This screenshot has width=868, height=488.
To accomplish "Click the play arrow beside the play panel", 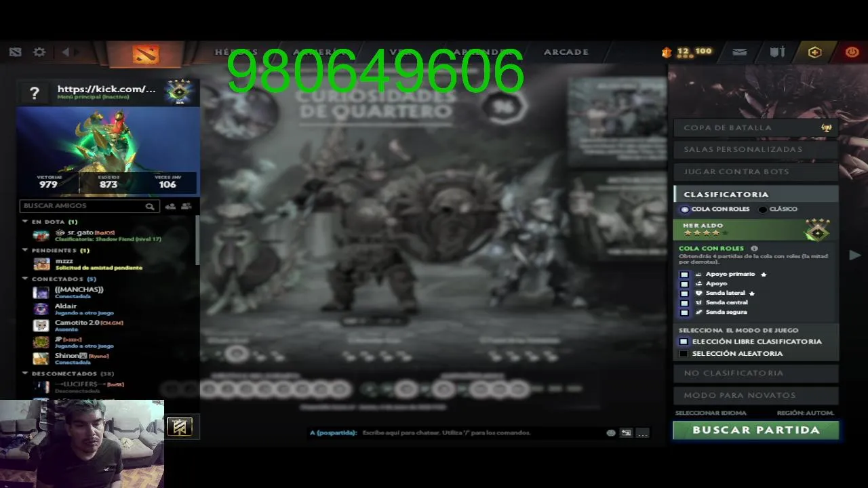I will coord(855,255).
